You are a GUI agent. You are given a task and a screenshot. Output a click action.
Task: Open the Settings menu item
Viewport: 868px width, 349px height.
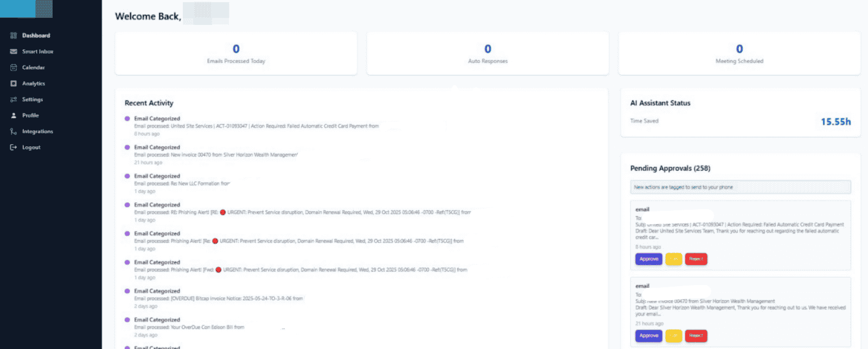33,100
